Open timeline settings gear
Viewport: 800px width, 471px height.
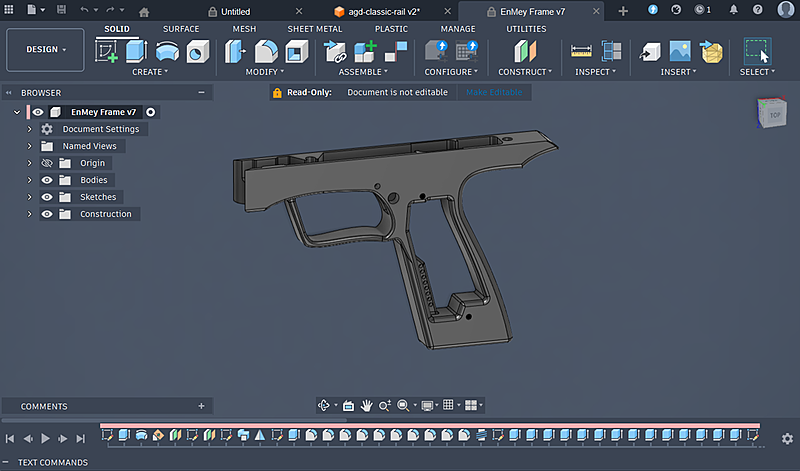pyautogui.click(x=787, y=438)
